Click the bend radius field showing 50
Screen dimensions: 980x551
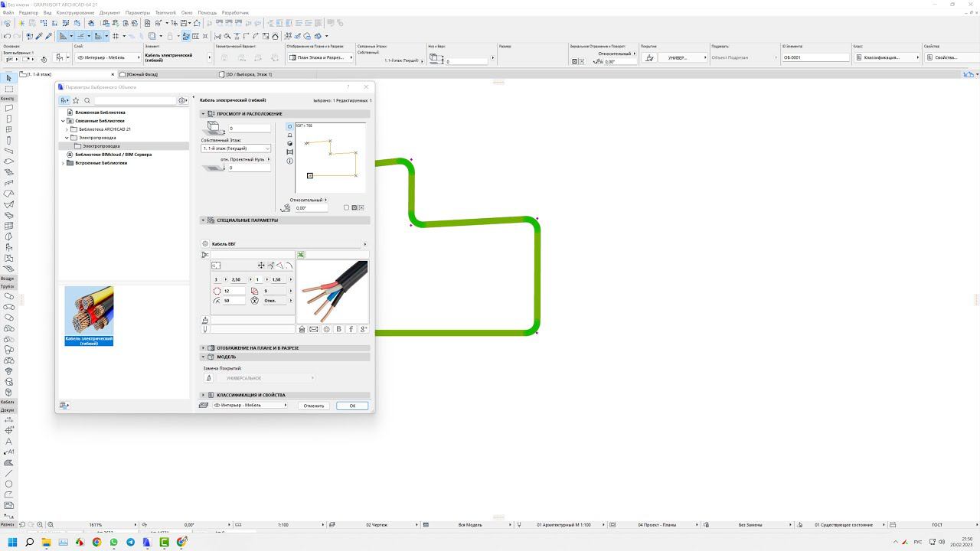coord(234,301)
